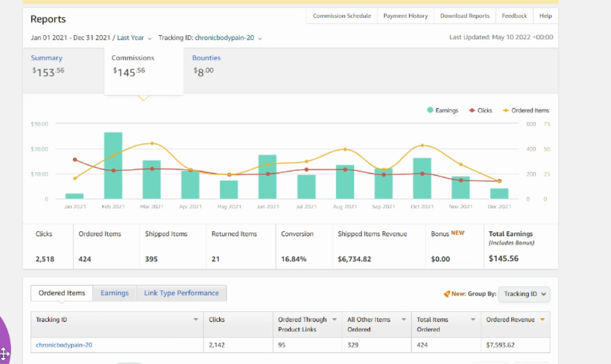Select the Commissions tab
The height and width of the screenshot is (364, 611).
144,71
